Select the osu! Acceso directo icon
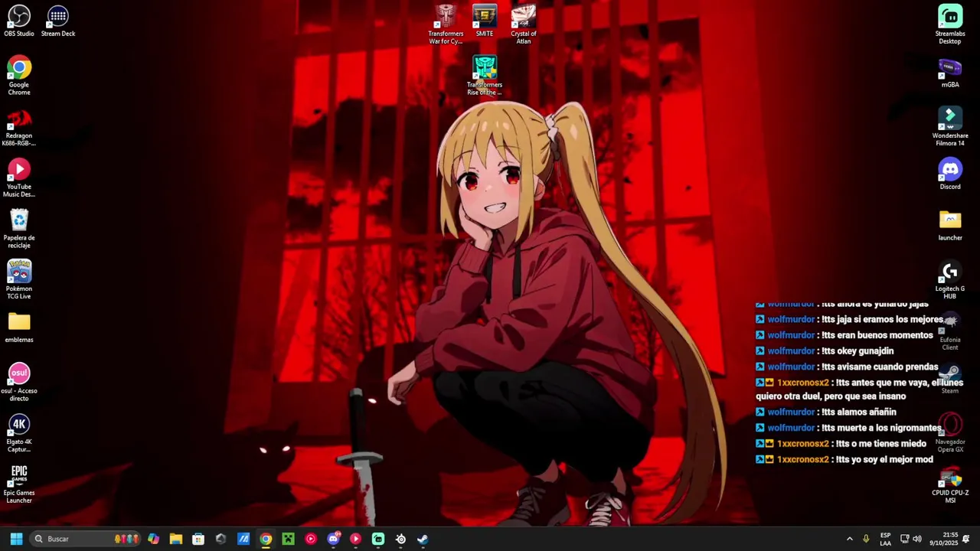This screenshot has height=551, width=980. 19,383
